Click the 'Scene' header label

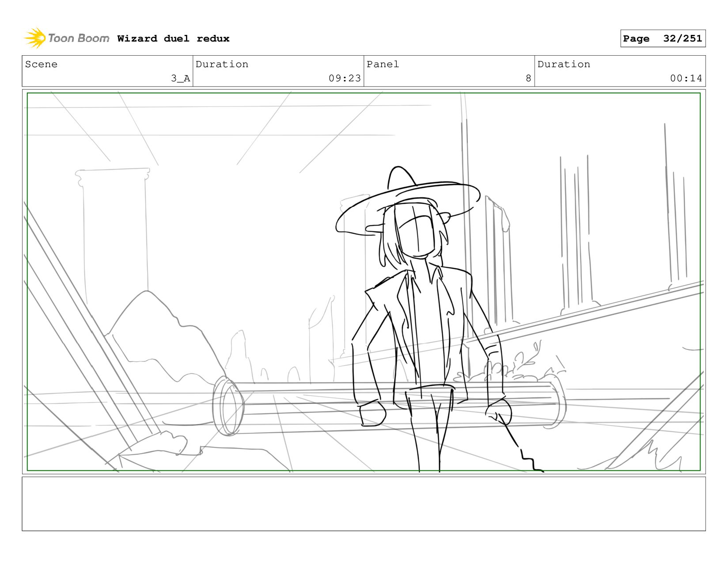41,64
